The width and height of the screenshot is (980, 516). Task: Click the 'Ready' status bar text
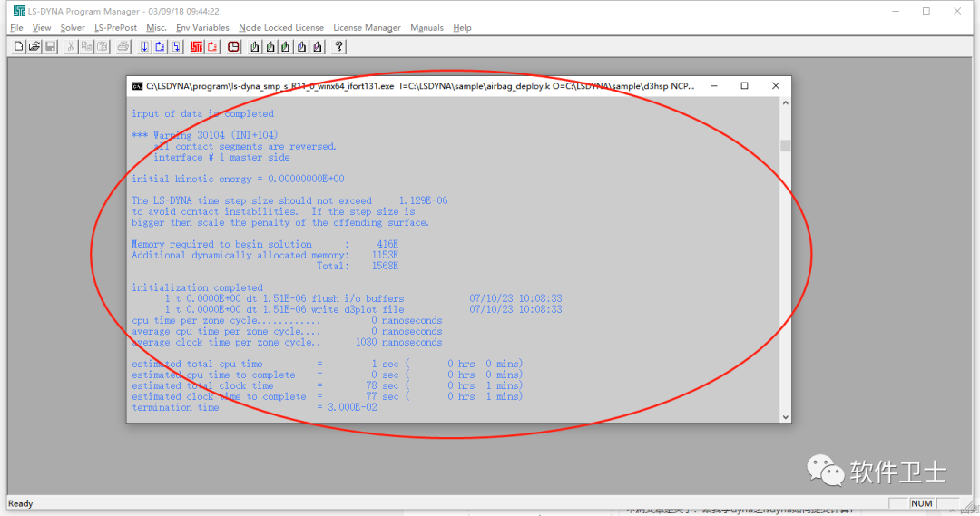[x=21, y=503]
